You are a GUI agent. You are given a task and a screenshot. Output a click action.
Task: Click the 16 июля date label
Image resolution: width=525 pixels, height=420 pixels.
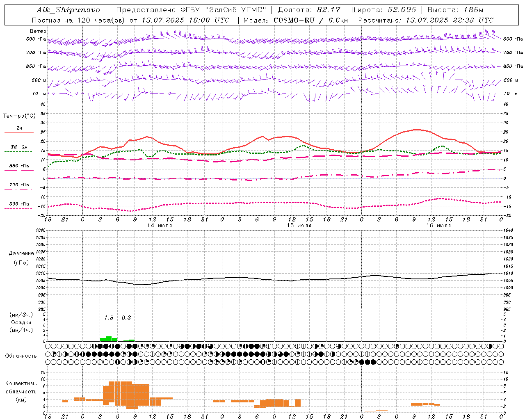438,226
